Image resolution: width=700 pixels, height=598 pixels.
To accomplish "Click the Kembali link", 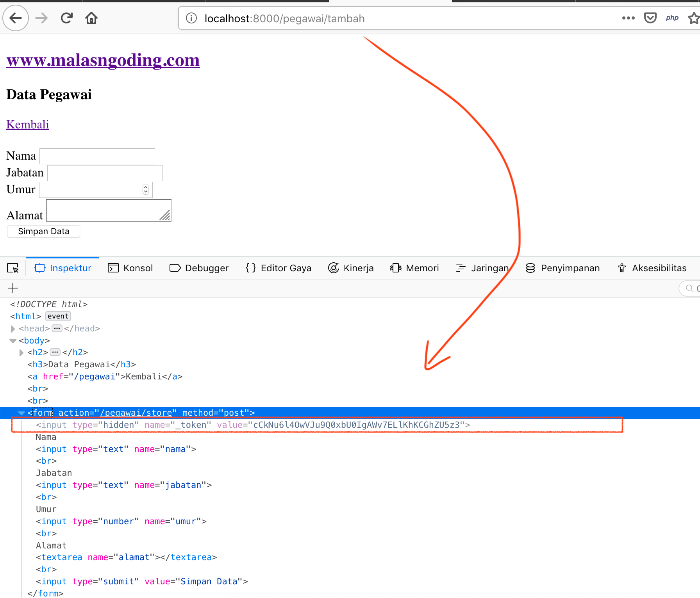I will point(27,124).
